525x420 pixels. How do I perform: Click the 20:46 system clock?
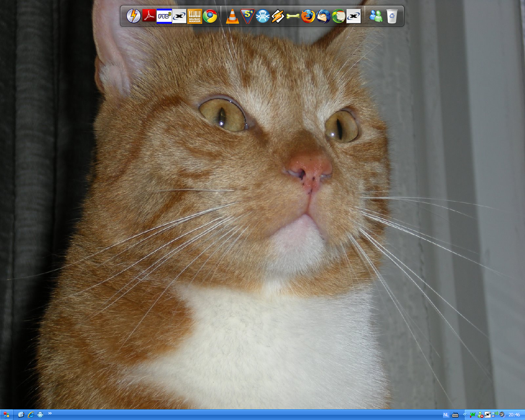514,415
